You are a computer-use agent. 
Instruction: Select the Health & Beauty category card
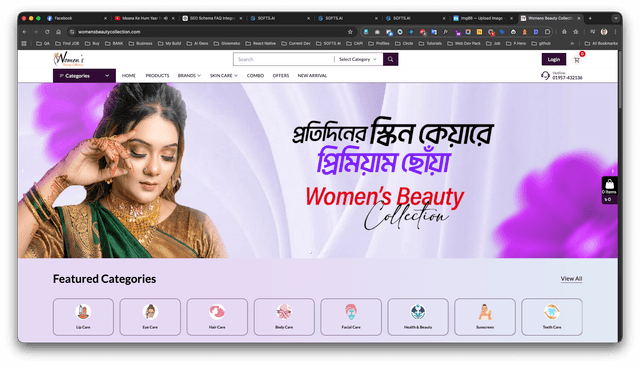[418, 317]
